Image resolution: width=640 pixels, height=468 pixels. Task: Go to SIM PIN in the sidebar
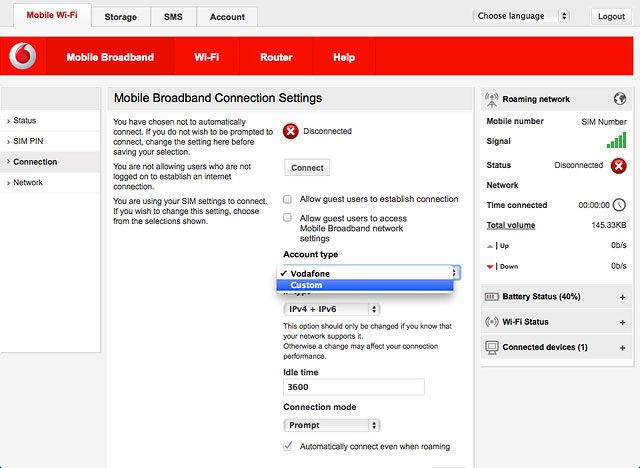click(x=50, y=141)
